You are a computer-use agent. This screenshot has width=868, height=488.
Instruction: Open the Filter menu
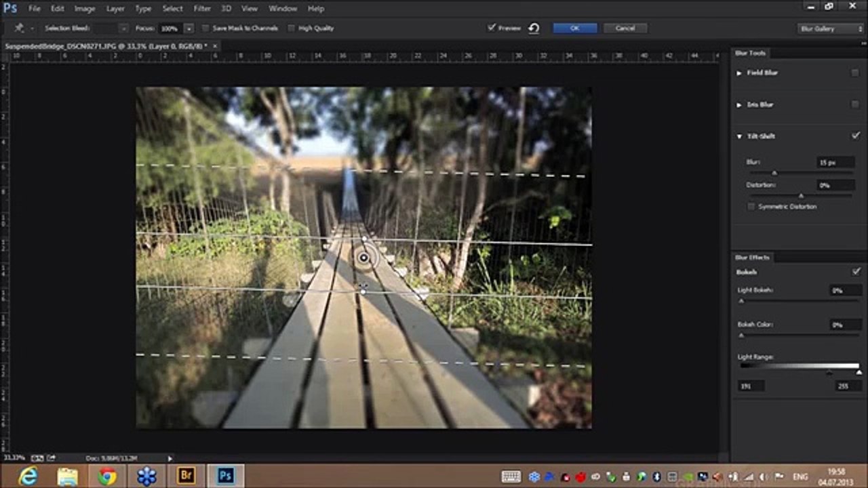pos(202,9)
